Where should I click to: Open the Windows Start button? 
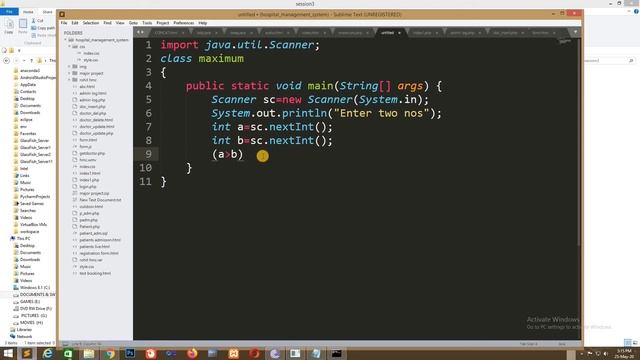pyautogui.click(x=8, y=353)
